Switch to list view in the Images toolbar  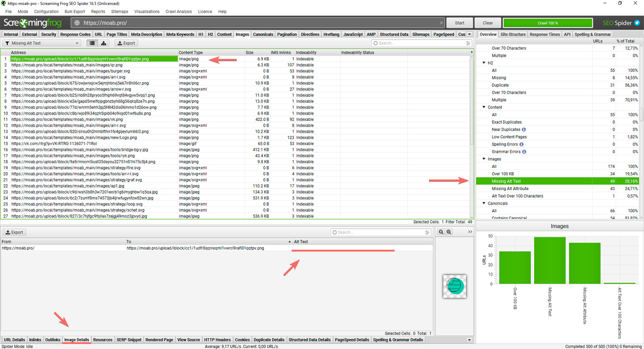(92, 43)
